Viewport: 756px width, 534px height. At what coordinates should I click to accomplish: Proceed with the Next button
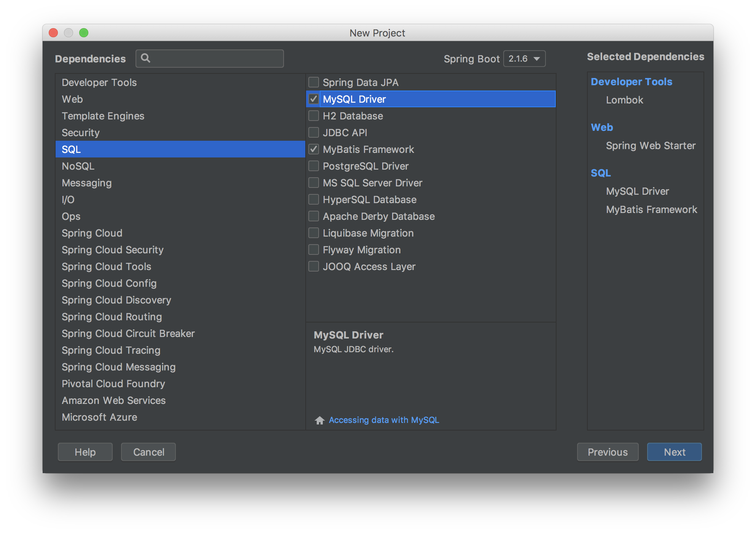pyautogui.click(x=674, y=452)
